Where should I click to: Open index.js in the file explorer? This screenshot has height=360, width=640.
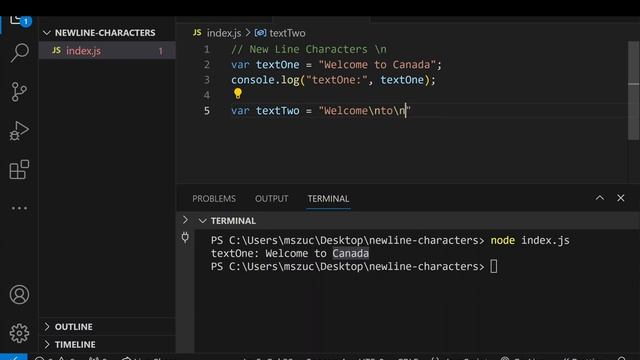107,51
